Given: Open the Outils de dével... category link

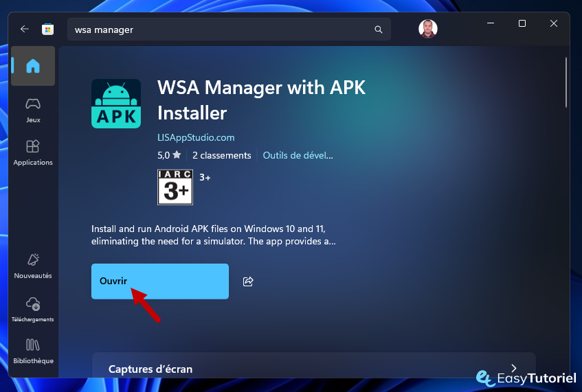Looking at the screenshot, I should coord(298,155).
